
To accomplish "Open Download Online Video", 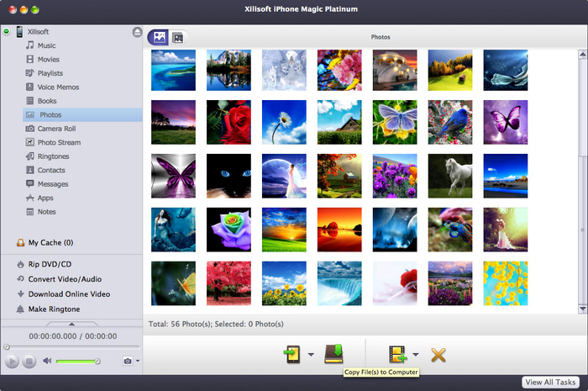I will tap(69, 294).
